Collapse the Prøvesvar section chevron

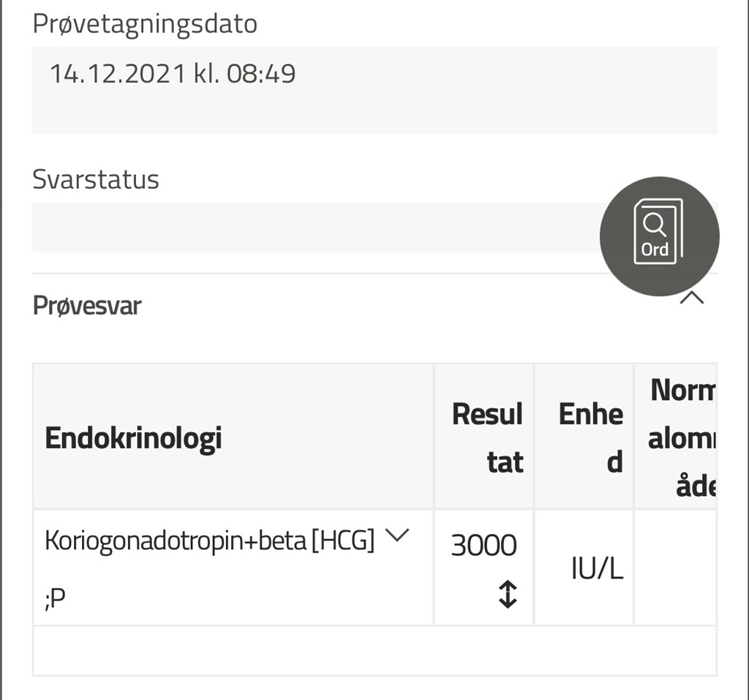pos(692,298)
